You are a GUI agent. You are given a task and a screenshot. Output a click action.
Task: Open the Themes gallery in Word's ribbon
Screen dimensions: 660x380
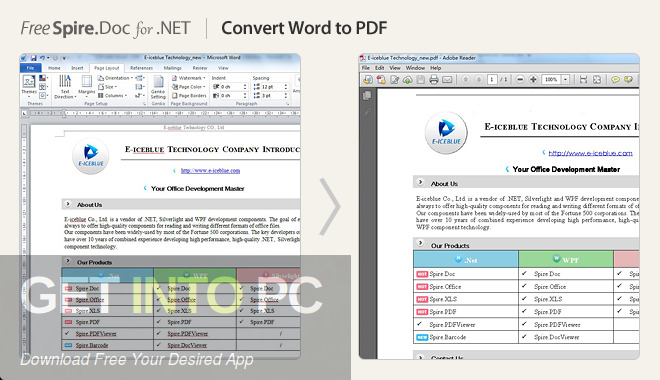pos(29,85)
